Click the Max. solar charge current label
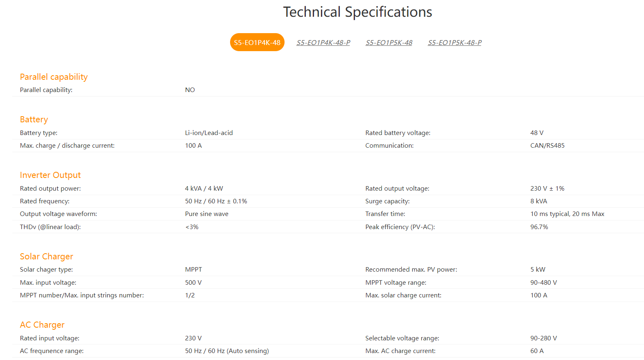 (403, 295)
